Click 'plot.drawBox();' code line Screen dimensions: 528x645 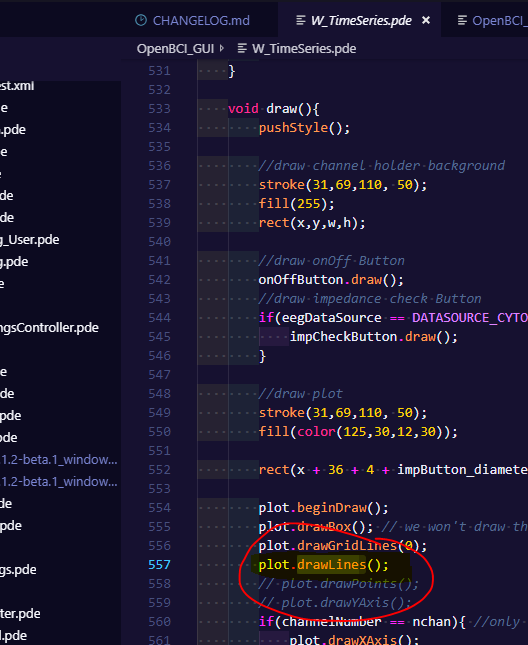point(316,527)
